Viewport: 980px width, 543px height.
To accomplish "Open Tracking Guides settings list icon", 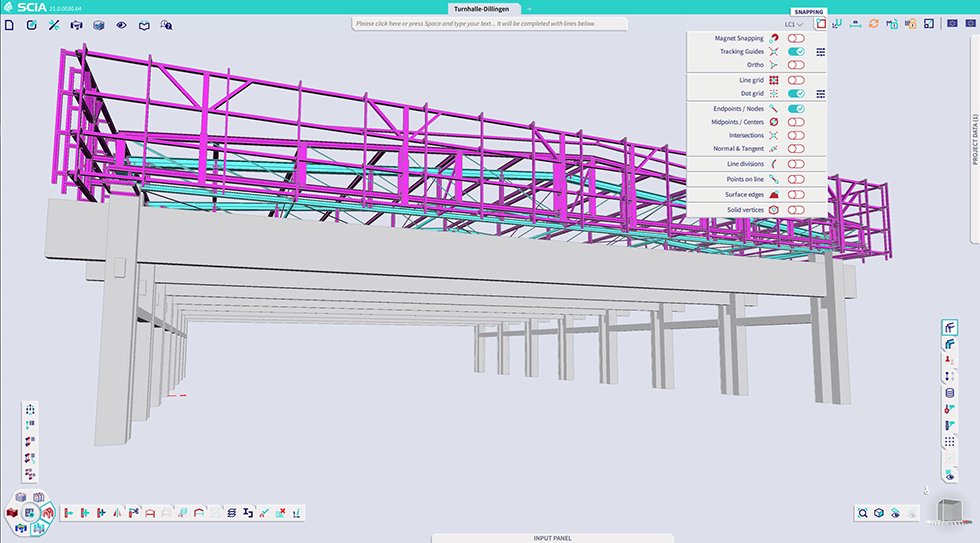I will 820,52.
